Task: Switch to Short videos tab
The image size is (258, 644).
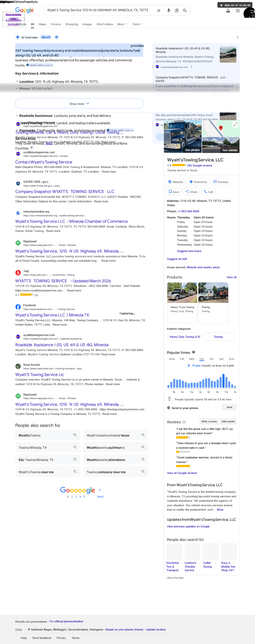Action: coord(105,24)
